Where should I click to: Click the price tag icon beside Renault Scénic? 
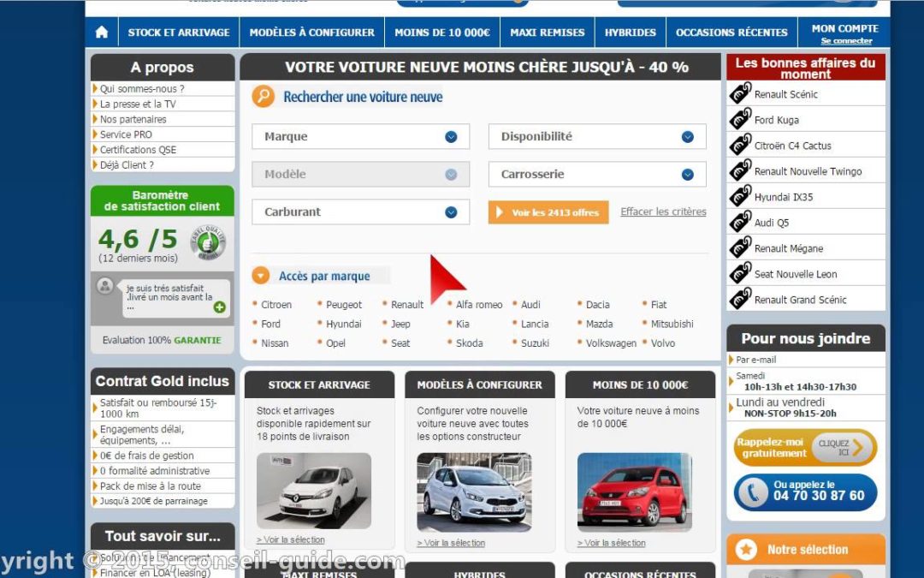coord(739,92)
